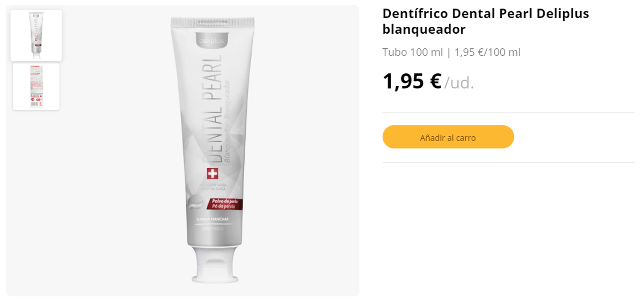Add product with Añadir al carro button
This screenshot has height=305, width=644.
pyautogui.click(x=448, y=137)
